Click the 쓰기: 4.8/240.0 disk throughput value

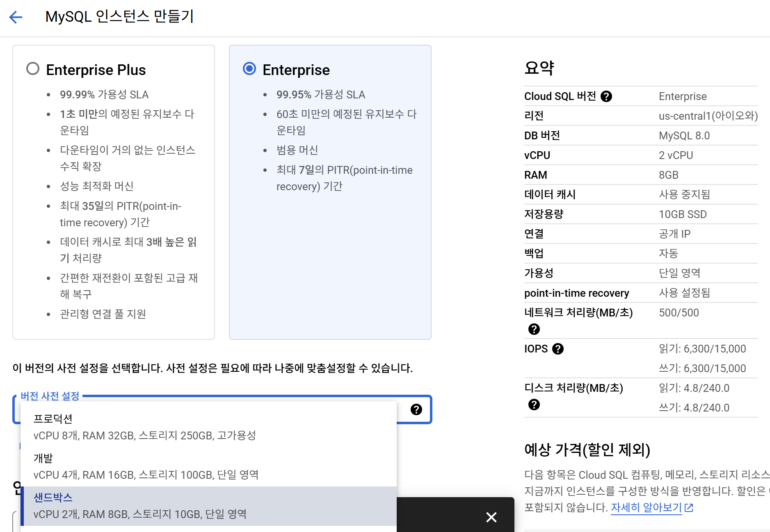694,408
